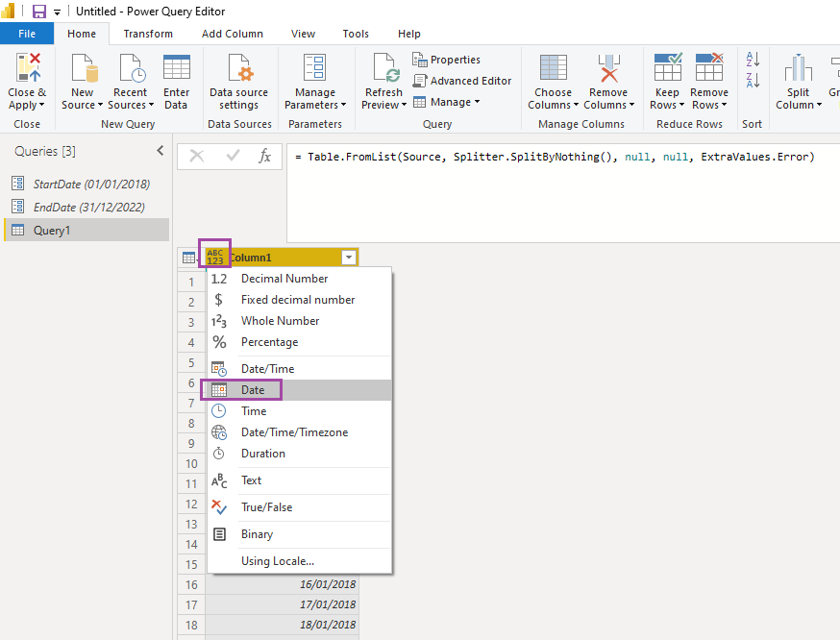Open the table corner menu button
Image resolution: width=840 pixels, height=640 pixels.
[x=189, y=258]
